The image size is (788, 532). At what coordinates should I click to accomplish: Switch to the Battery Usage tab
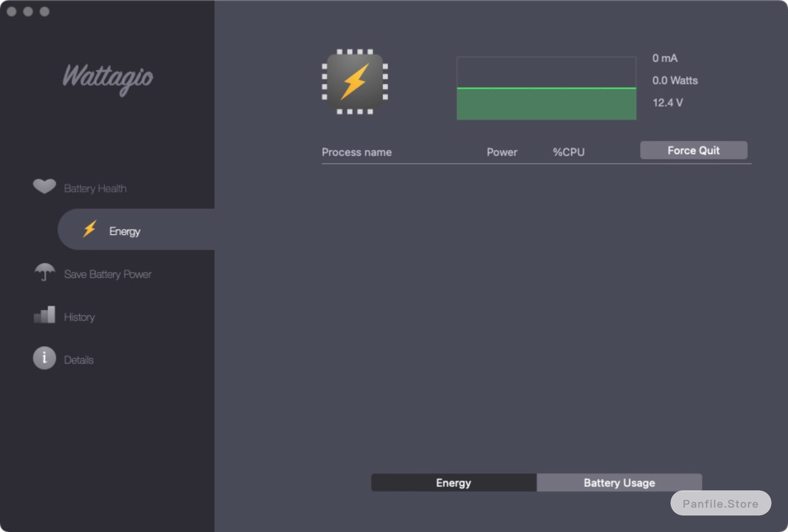point(619,483)
